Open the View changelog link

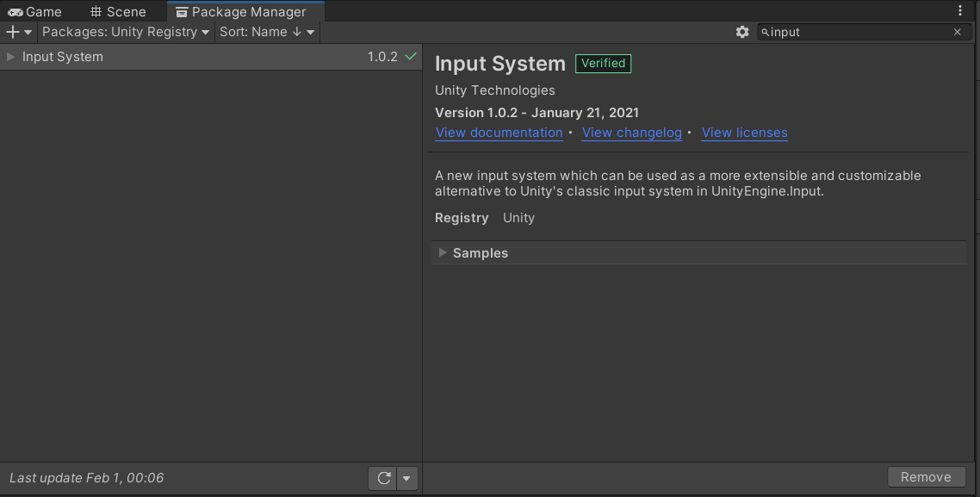[631, 133]
